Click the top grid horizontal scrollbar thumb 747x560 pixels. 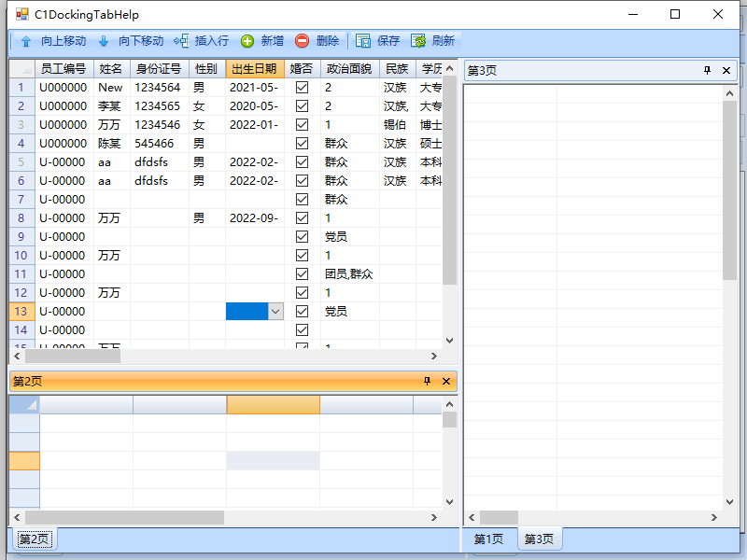point(73,356)
